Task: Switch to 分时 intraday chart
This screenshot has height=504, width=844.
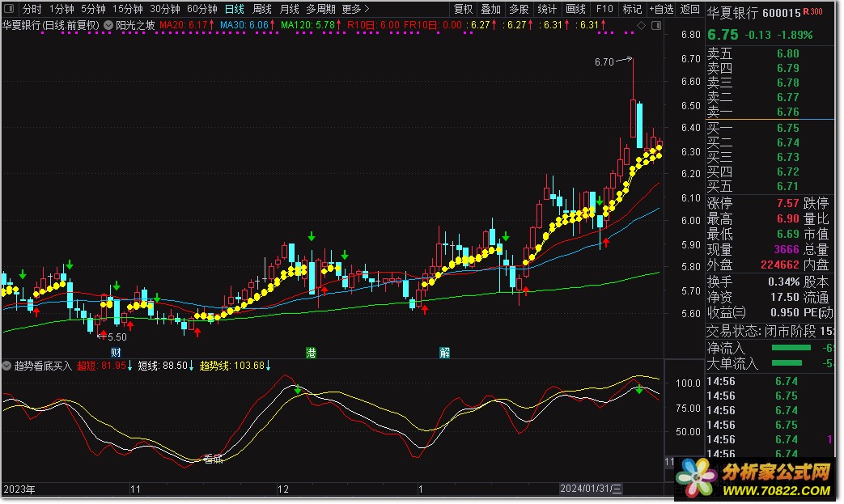Action: tap(32, 9)
